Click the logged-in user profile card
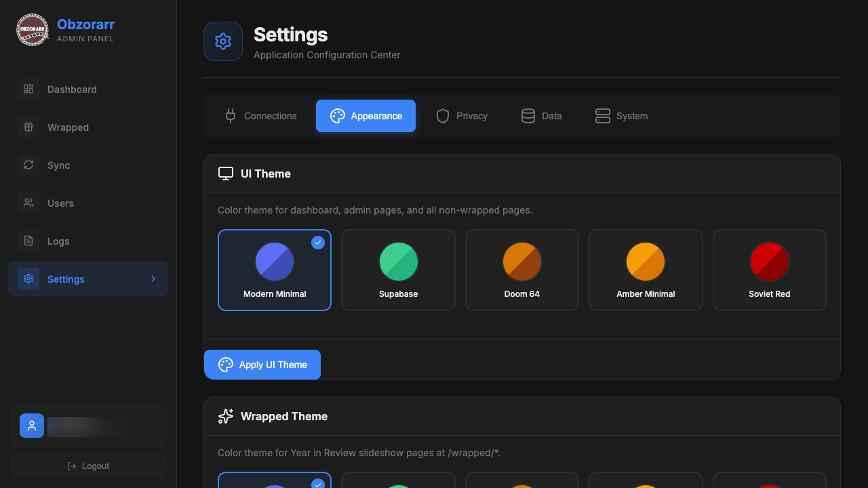This screenshot has height=488, width=868. [x=88, y=426]
